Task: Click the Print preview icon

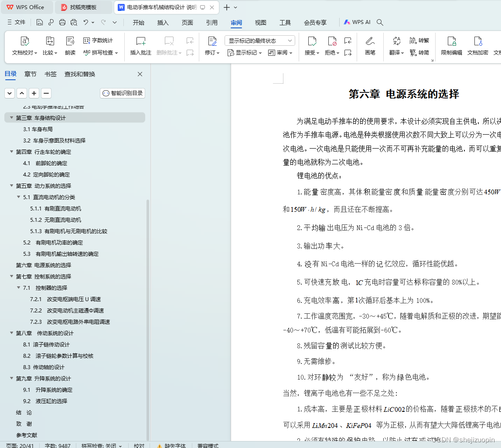Action: tap(74, 22)
